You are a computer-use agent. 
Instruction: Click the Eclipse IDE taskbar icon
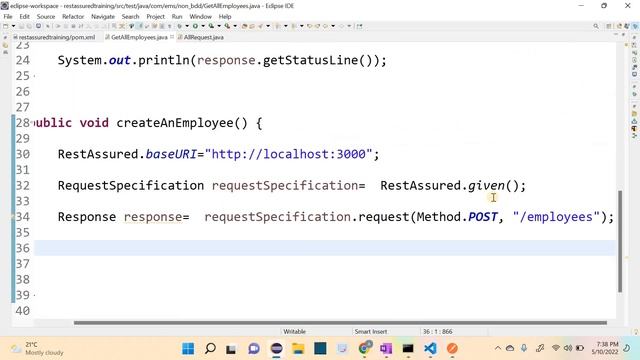[276, 349]
